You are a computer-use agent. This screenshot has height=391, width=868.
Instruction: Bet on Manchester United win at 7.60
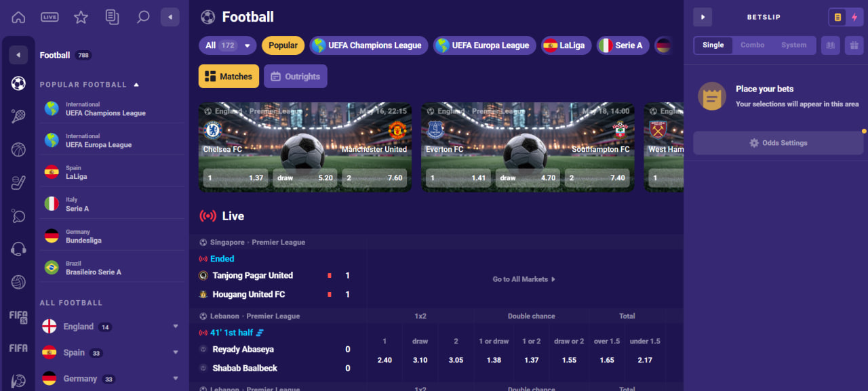(x=375, y=178)
